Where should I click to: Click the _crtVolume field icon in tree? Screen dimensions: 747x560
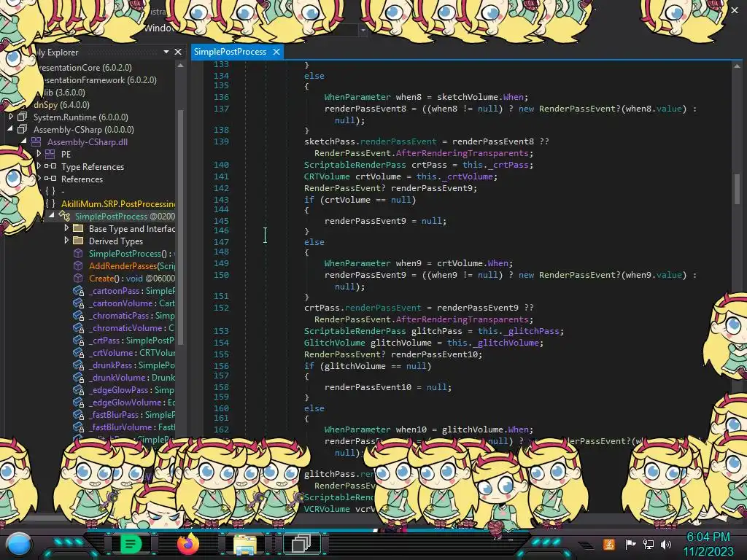pos(78,353)
